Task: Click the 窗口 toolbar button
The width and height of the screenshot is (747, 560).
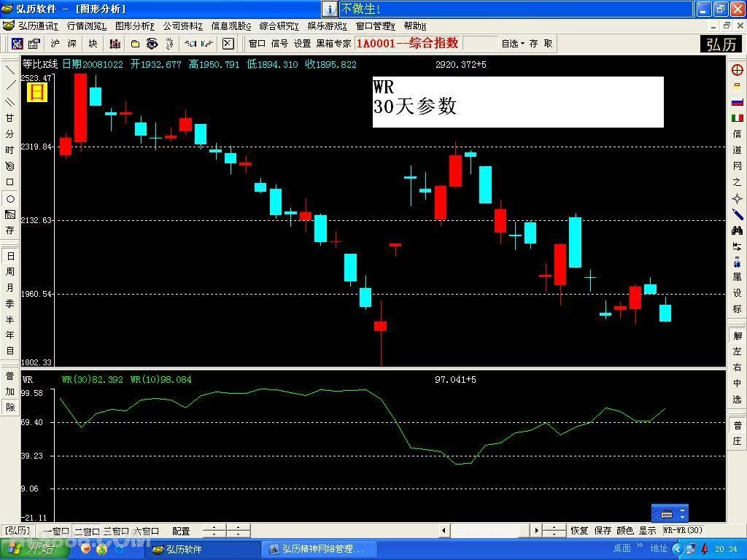Action: pyautogui.click(x=257, y=44)
